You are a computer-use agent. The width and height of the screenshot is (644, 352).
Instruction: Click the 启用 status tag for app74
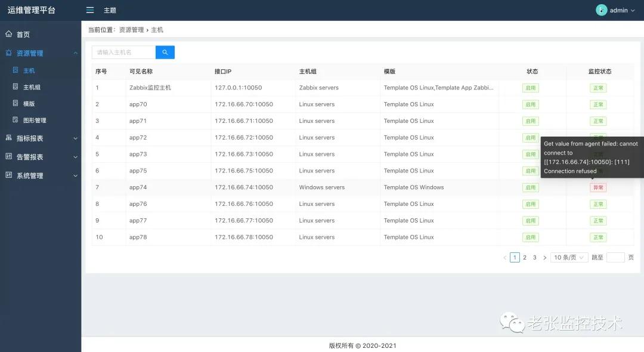(531, 187)
